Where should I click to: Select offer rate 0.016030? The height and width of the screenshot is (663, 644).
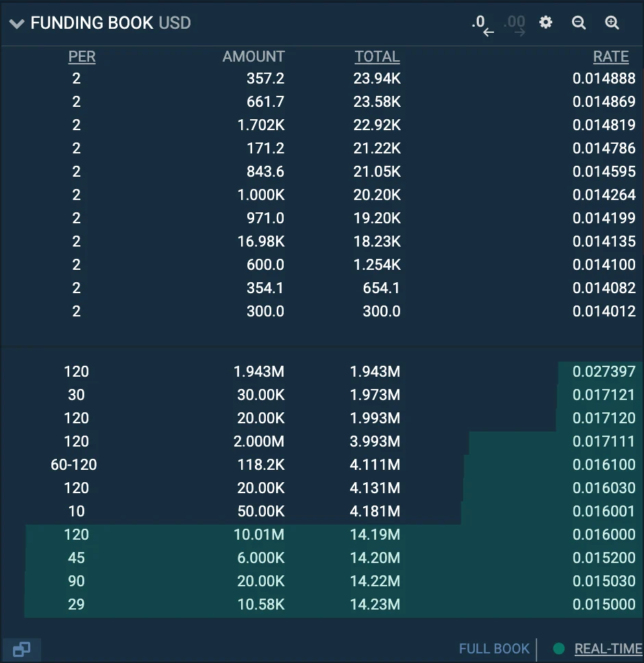pos(604,488)
